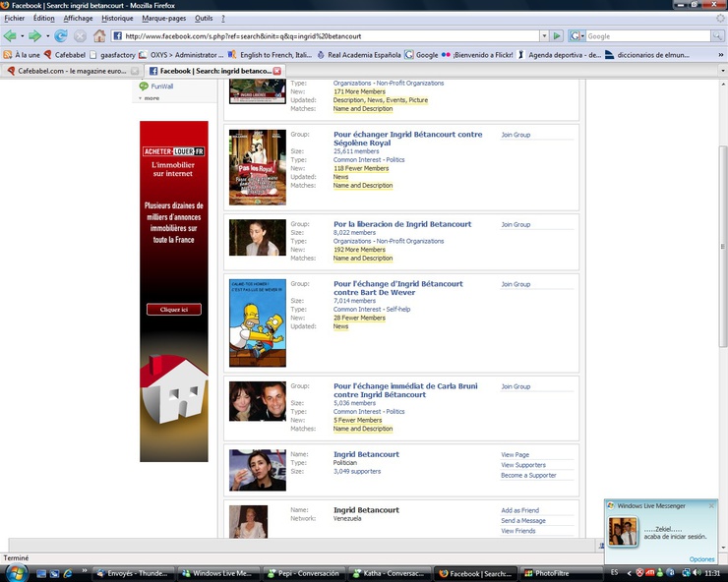Reload the page with the refresh icon
Image resolution: width=728 pixels, height=582 pixels.
pyautogui.click(x=60, y=35)
